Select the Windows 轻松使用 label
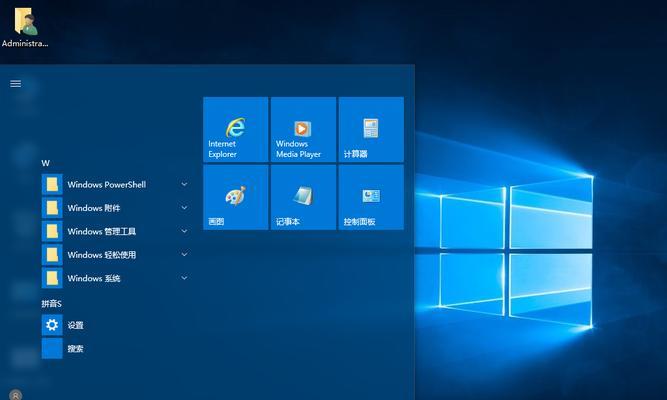The width and height of the screenshot is (667, 400). [102, 254]
